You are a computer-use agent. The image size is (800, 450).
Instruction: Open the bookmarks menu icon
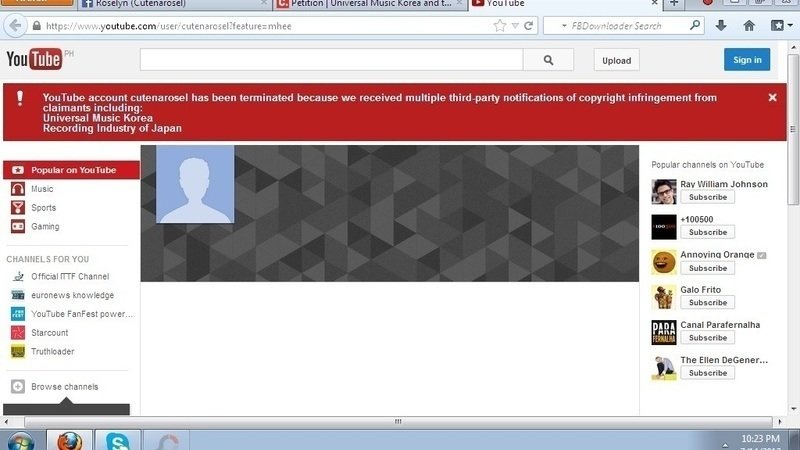[781, 26]
